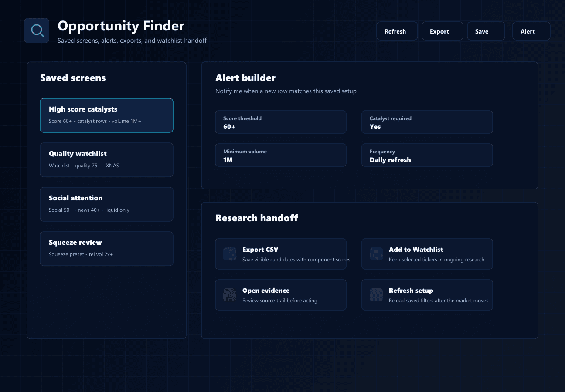Click the Refresh setup card title

point(411,291)
